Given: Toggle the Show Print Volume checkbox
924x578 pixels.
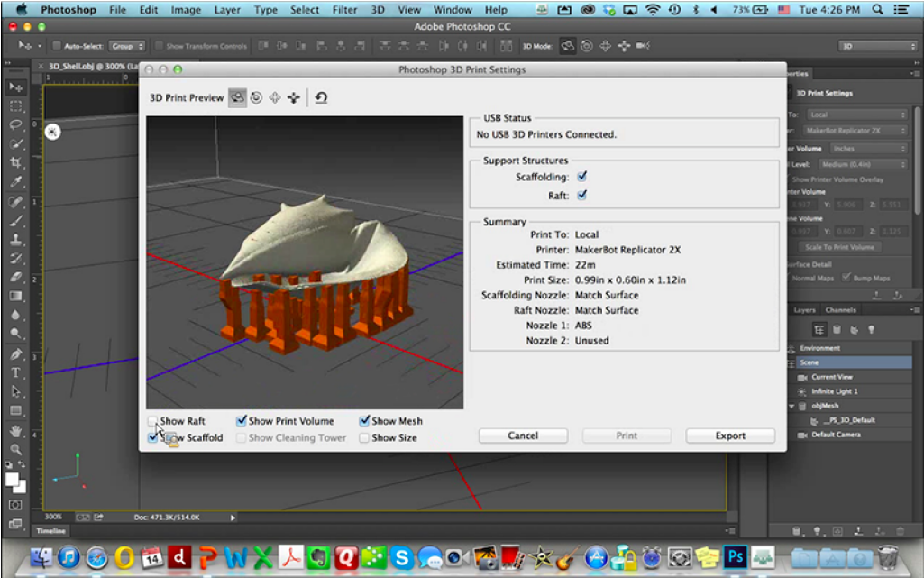Looking at the screenshot, I should 241,421.
